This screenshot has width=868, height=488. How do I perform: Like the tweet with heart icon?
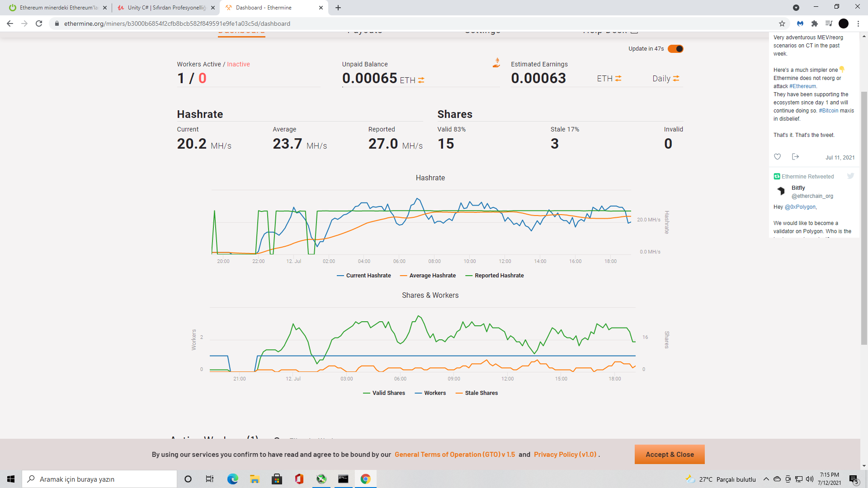click(777, 157)
